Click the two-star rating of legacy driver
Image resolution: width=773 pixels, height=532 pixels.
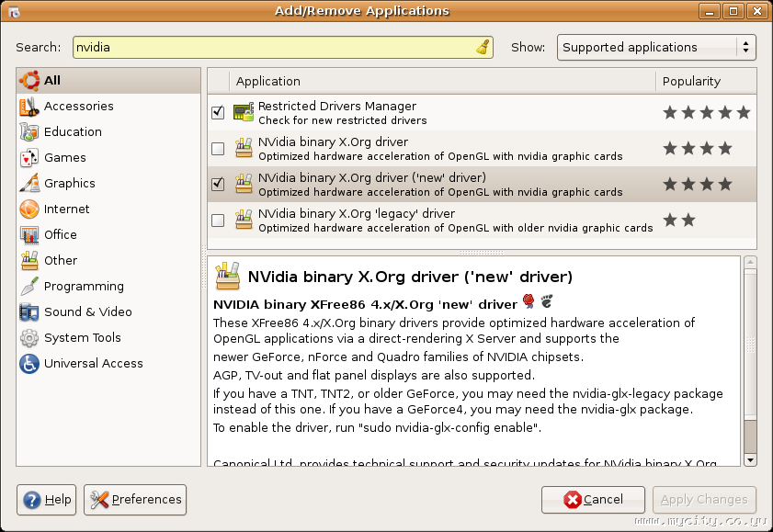(x=679, y=220)
